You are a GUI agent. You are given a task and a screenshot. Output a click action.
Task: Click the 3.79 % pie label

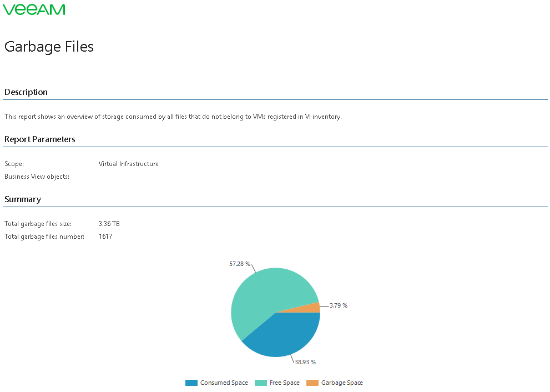click(x=339, y=305)
